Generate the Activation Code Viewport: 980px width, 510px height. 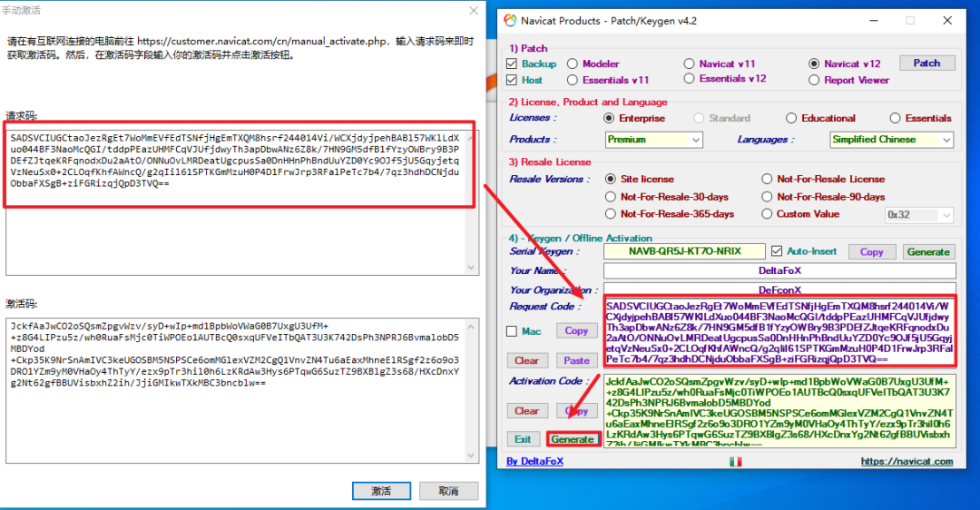(573, 439)
